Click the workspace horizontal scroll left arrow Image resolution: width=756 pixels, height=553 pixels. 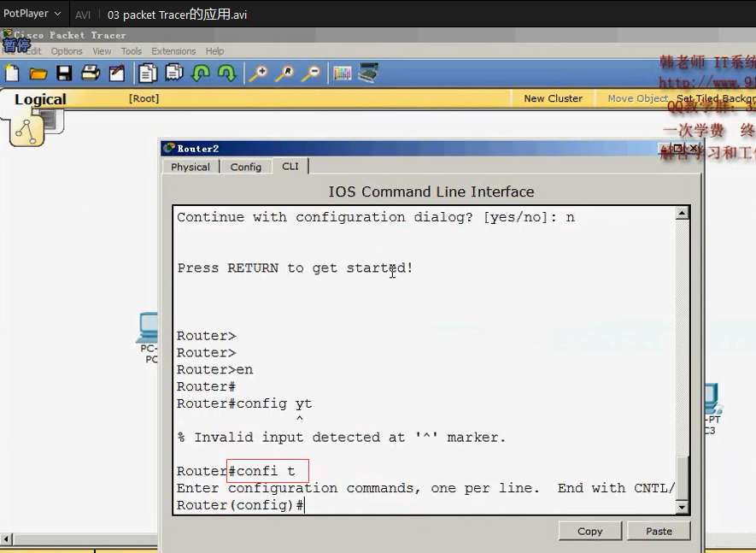pos(6,538)
